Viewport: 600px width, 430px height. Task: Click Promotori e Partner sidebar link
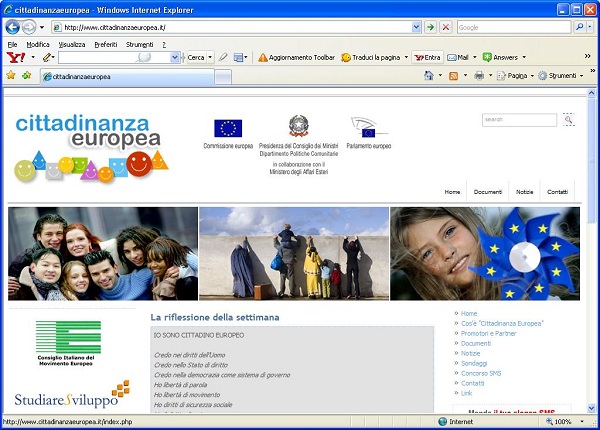pyautogui.click(x=488, y=334)
